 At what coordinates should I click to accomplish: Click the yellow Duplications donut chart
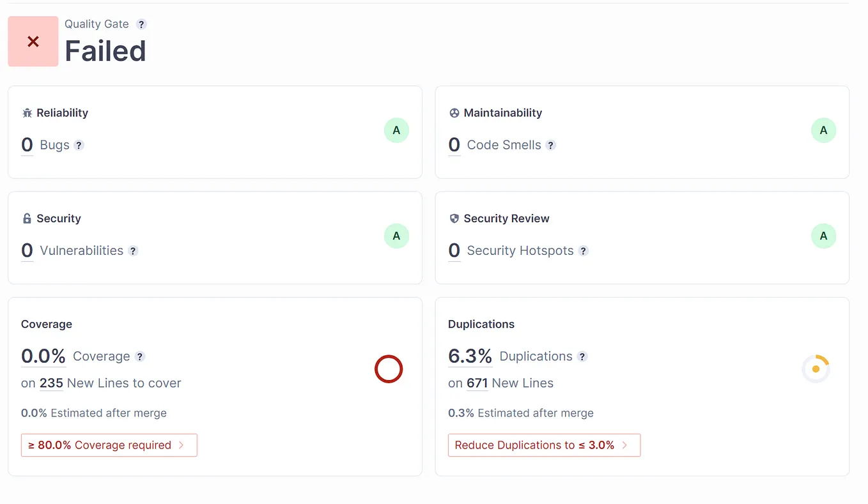point(816,369)
